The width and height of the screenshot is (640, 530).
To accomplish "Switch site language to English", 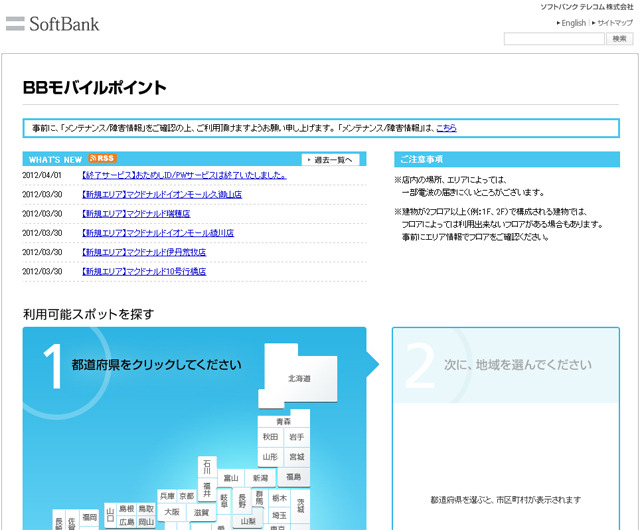I will pos(573,23).
